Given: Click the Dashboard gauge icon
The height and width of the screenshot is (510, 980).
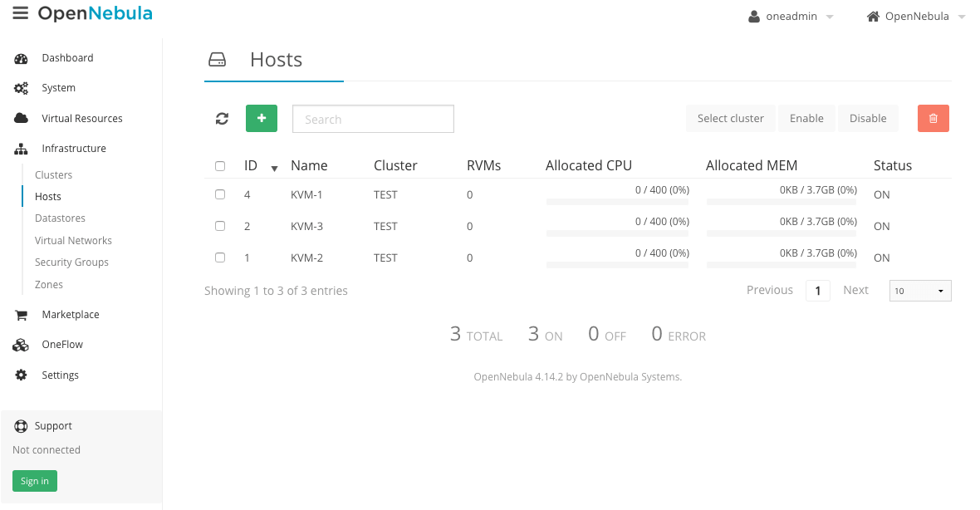Looking at the screenshot, I should (x=22, y=58).
